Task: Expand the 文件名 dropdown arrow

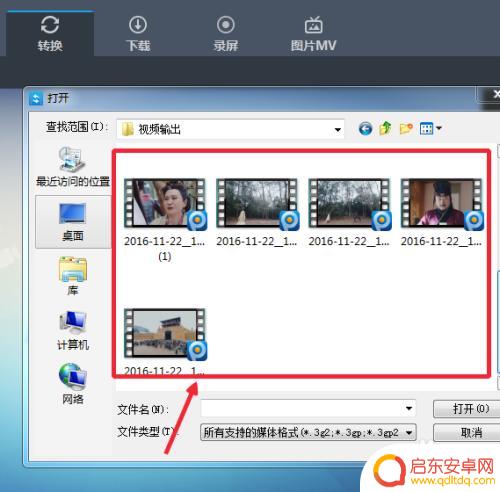Action: (x=409, y=409)
